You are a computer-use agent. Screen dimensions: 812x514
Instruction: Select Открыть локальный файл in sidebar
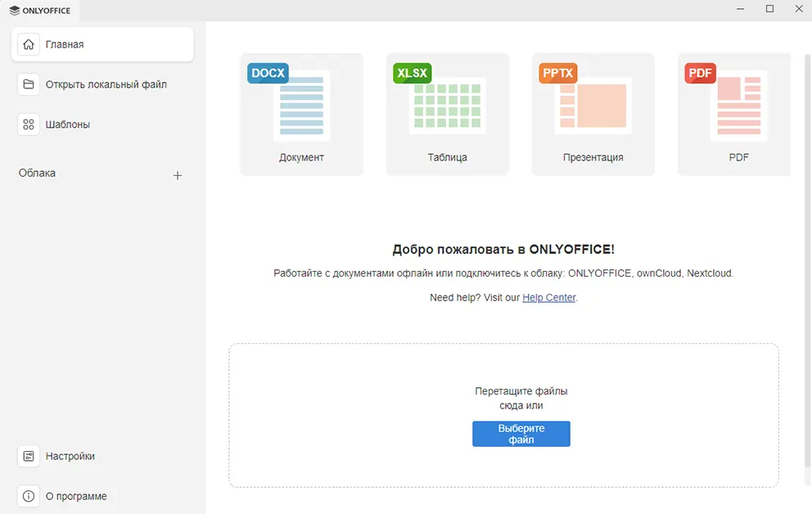click(x=102, y=84)
